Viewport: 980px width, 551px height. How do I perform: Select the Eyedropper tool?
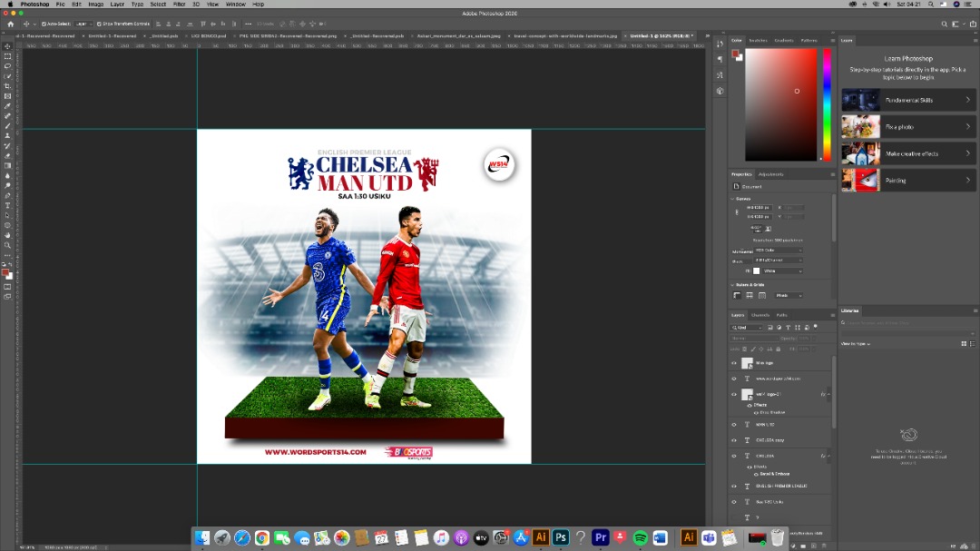click(x=7, y=106)
